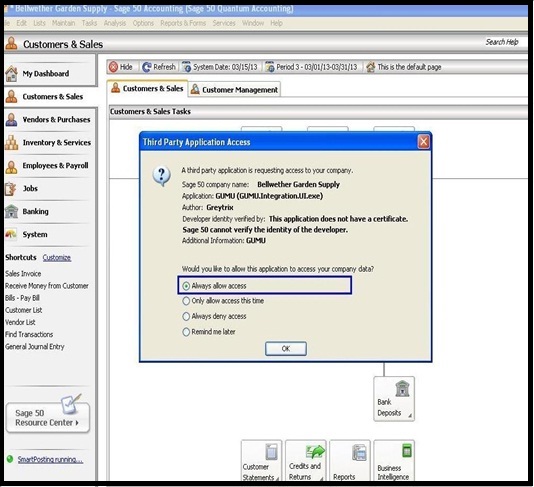Image resolution: width=534 pixels, height=487 pixels.
Task: Click Reports task icon
Action: (x=359, y=452)
